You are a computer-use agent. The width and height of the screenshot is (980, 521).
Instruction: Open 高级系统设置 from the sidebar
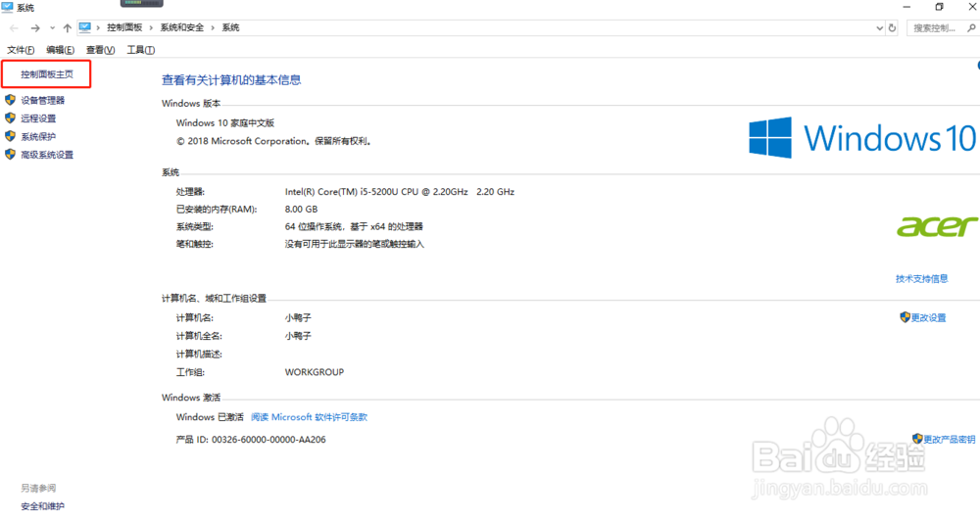(x=47, y=155)
